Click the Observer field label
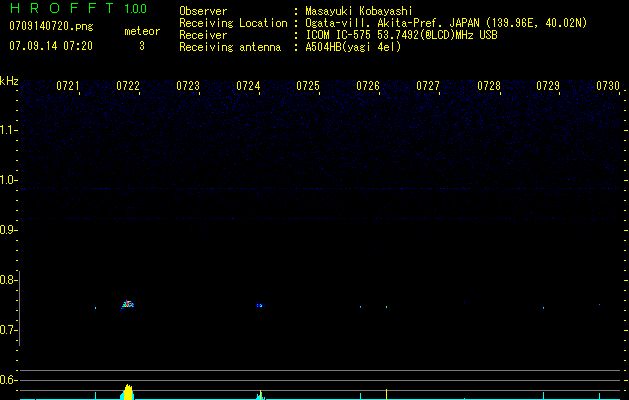The width and height of the screenshot is (629, 400). point(203,11)
